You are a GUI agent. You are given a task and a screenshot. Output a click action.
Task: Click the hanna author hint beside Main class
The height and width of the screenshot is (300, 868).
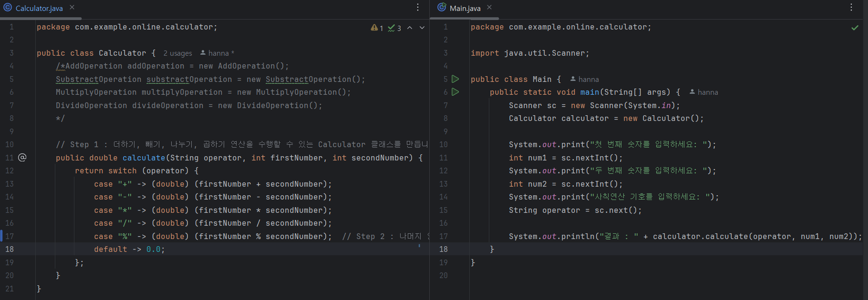pos(584,80)
